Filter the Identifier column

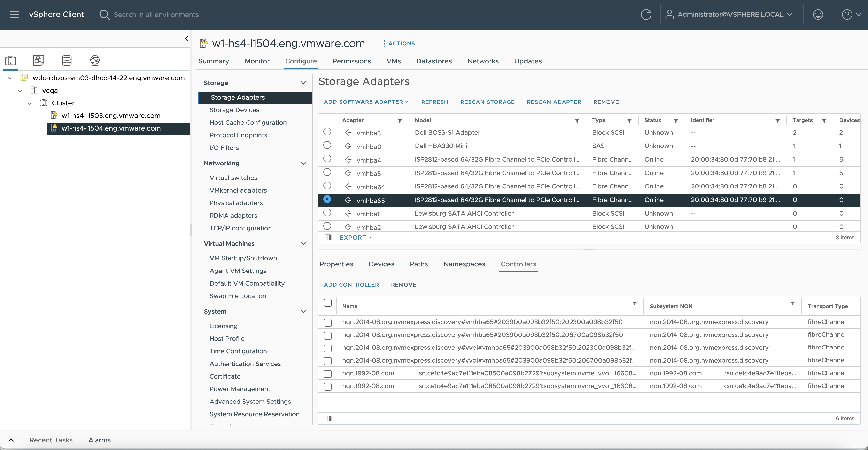(x=777, y=121)
